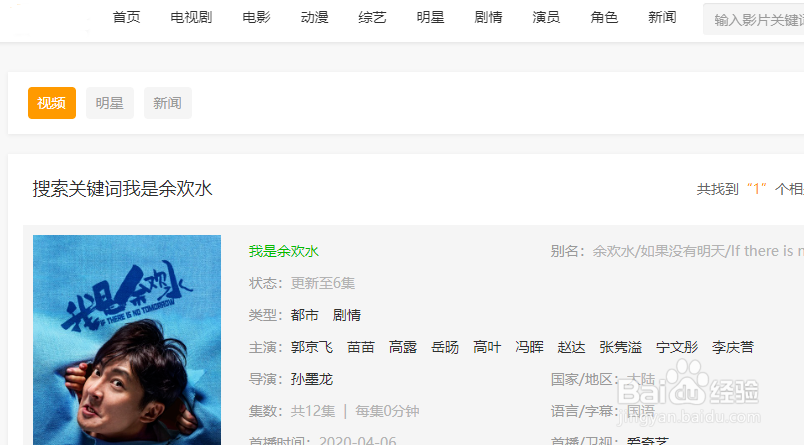804x445 pixels.
Task: Click the 都市 genre link
Action: [305, 315]
